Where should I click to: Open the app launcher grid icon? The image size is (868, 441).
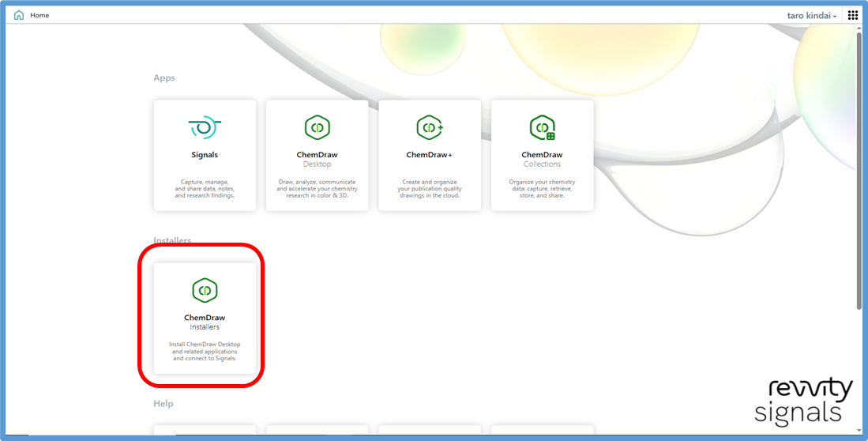tap(853, 15)
